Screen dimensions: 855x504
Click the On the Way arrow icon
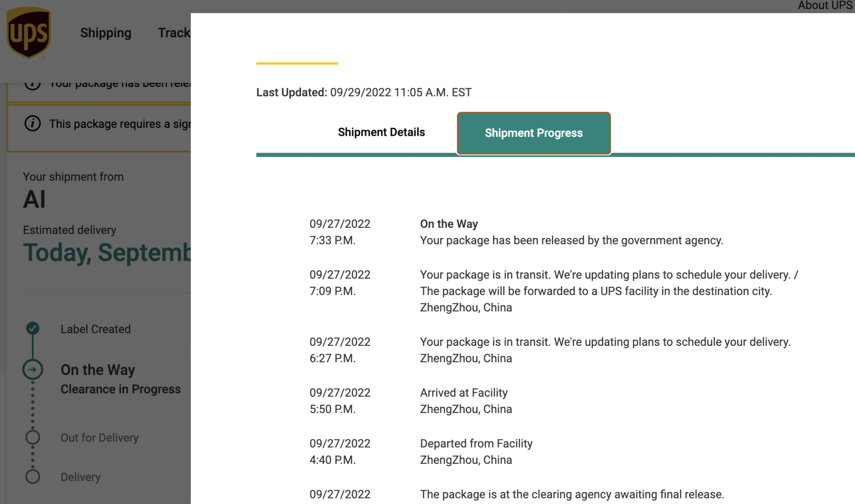pos(33,370)
